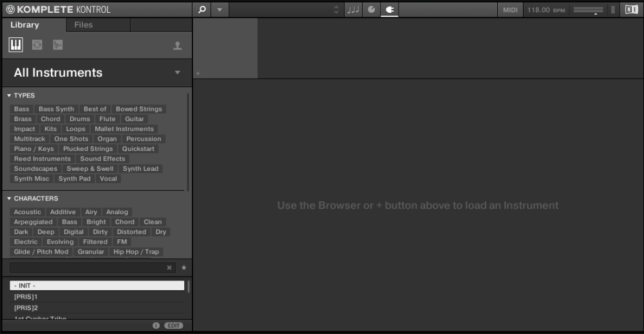This screenshot has height=334, width=644.
Task: Open the MIDI settings button
Action: [x=511, y=10]
